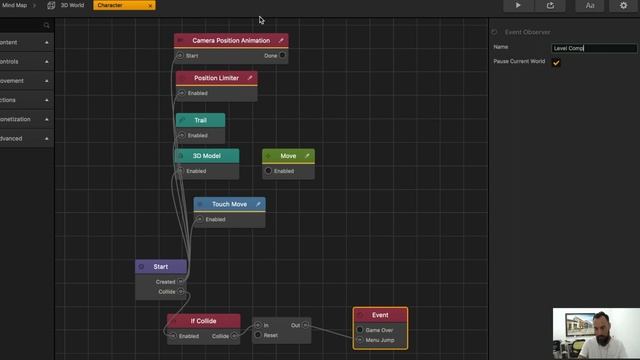Screen dimensions: 640x360
Task: Click the export share icon in toolbar
Action: [550, 5]
